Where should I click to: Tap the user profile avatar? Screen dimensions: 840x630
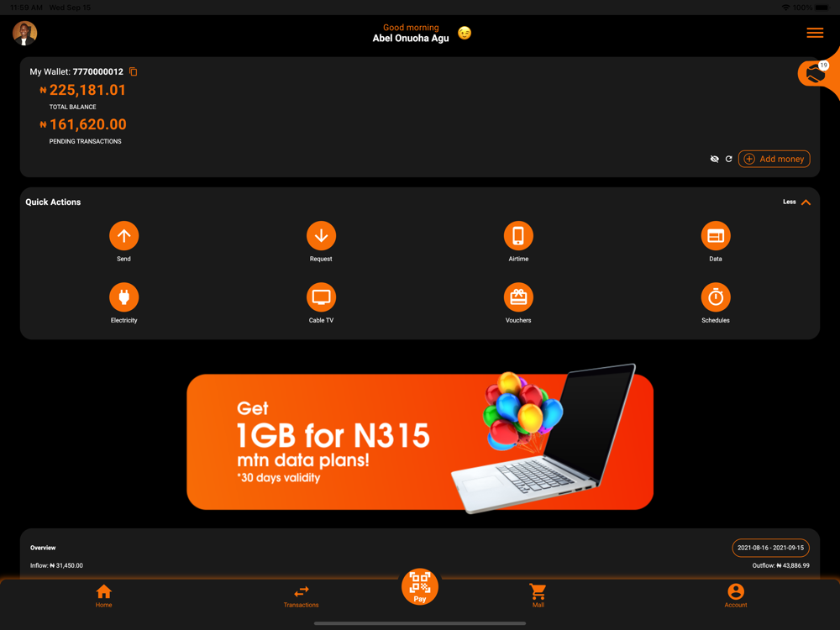(24, 34)
